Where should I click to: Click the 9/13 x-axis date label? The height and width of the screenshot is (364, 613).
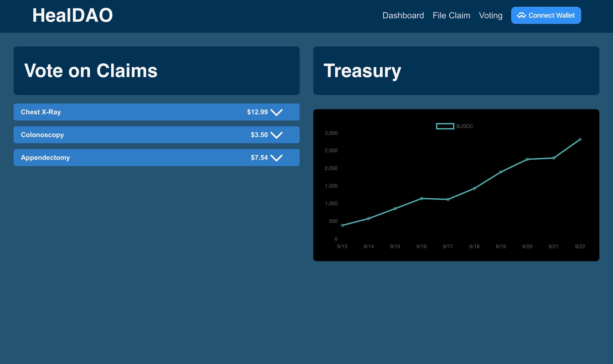(342, 246)
